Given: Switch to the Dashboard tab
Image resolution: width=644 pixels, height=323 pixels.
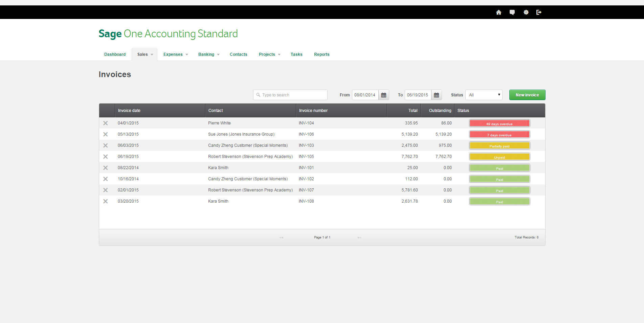Looking at the screenshot, I should 115,54.
